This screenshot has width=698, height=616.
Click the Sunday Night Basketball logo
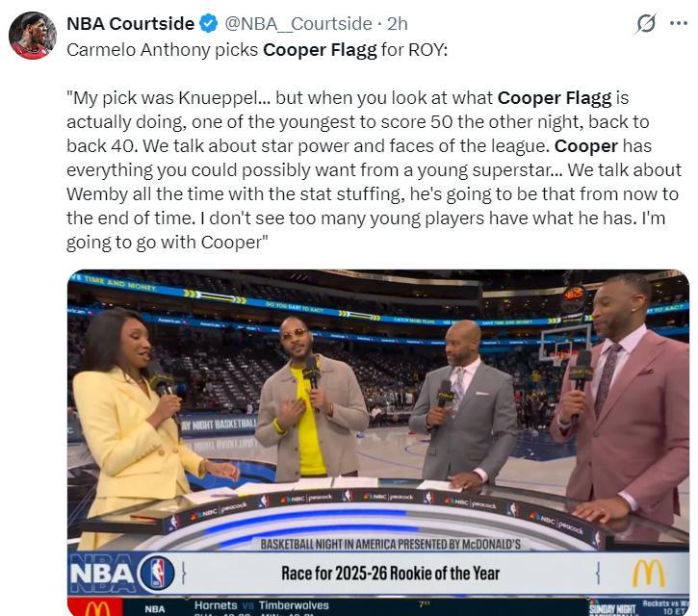(x=612, y=609)
